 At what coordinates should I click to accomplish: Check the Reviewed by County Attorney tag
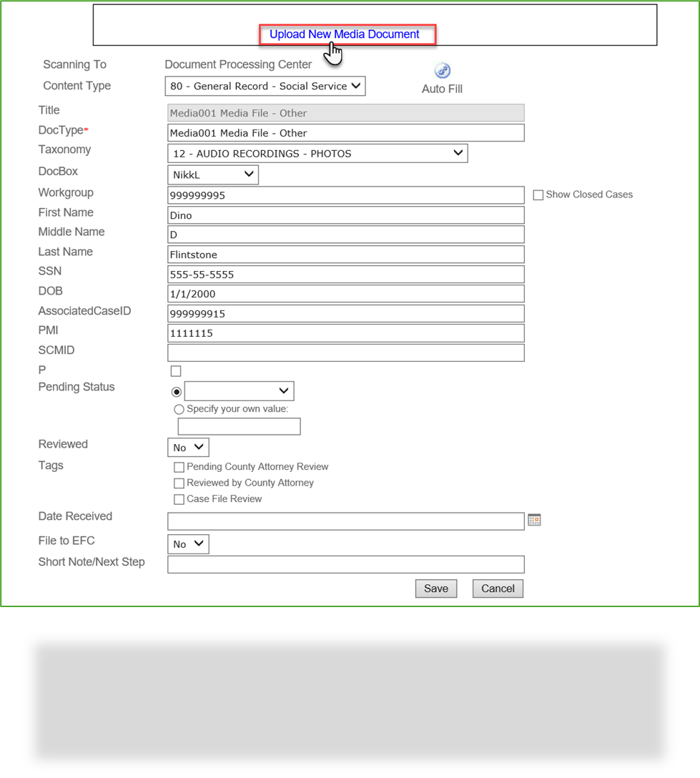pos(179,483)
